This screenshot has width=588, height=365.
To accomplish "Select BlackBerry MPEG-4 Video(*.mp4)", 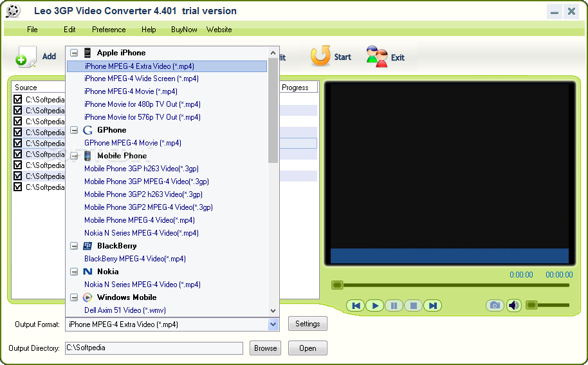I will pos(135,259).
